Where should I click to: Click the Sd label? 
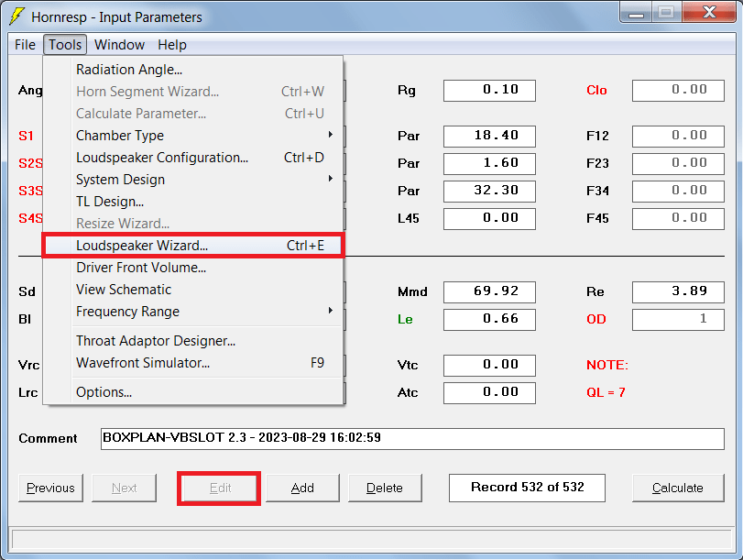[27, 292]
